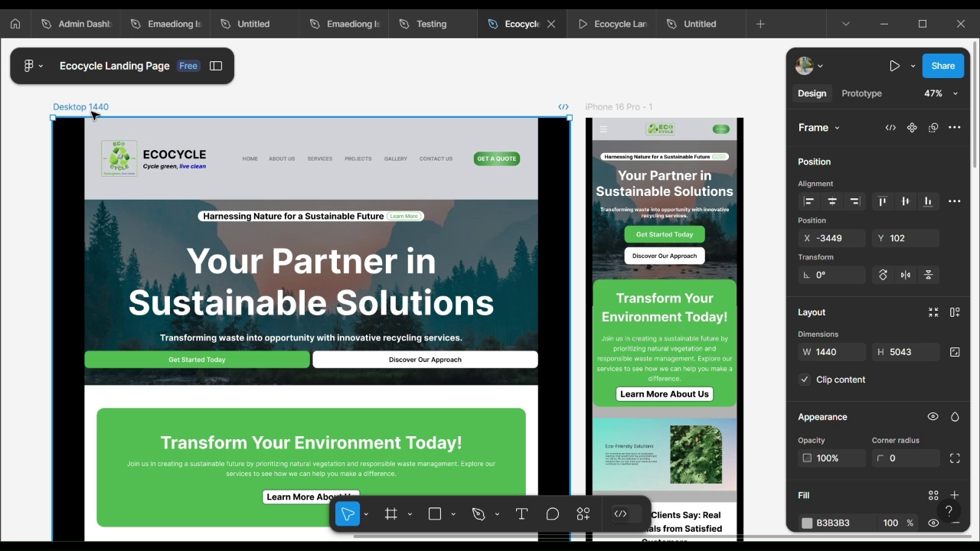Select the Pen tool in bottom toolbar

point(479,514)
